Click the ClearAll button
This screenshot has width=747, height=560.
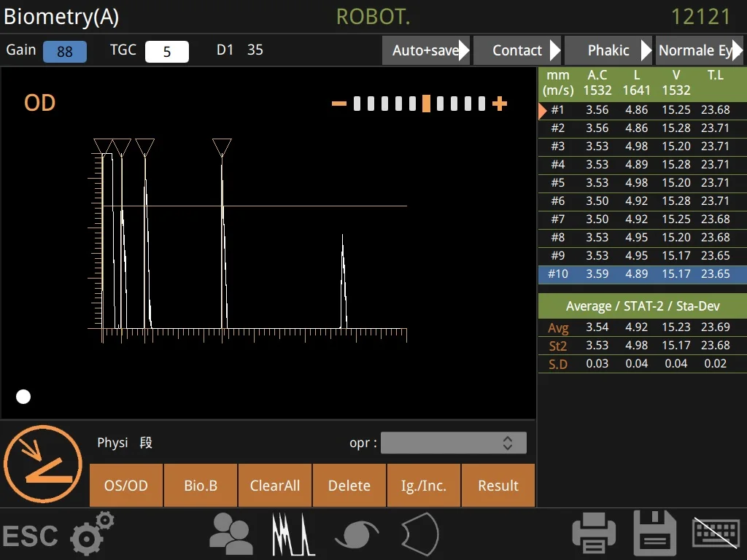275,486
